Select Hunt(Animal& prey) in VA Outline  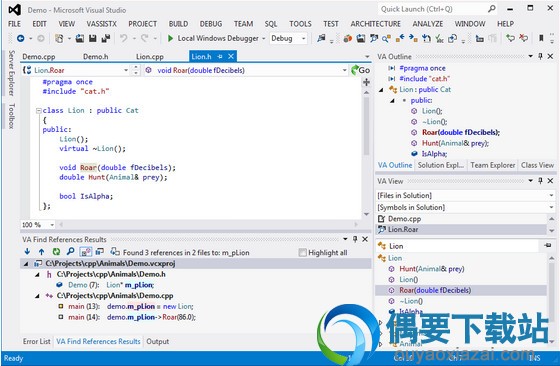coord(455,143)
